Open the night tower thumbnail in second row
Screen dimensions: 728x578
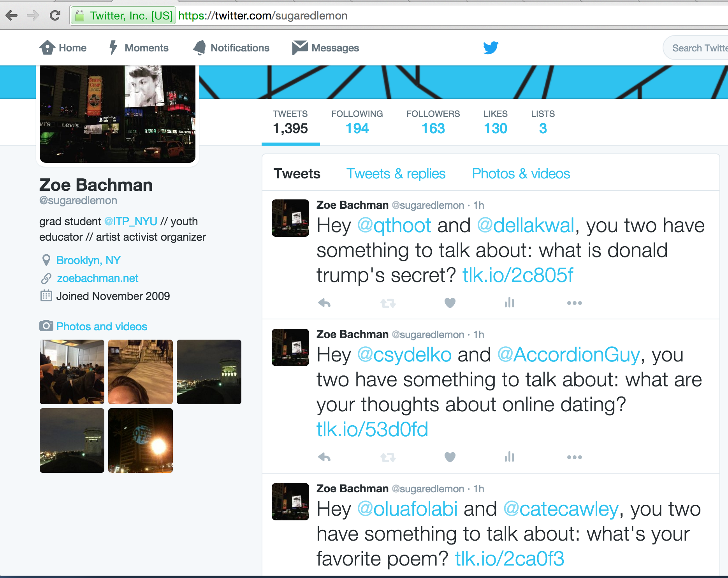pos(72,441)
